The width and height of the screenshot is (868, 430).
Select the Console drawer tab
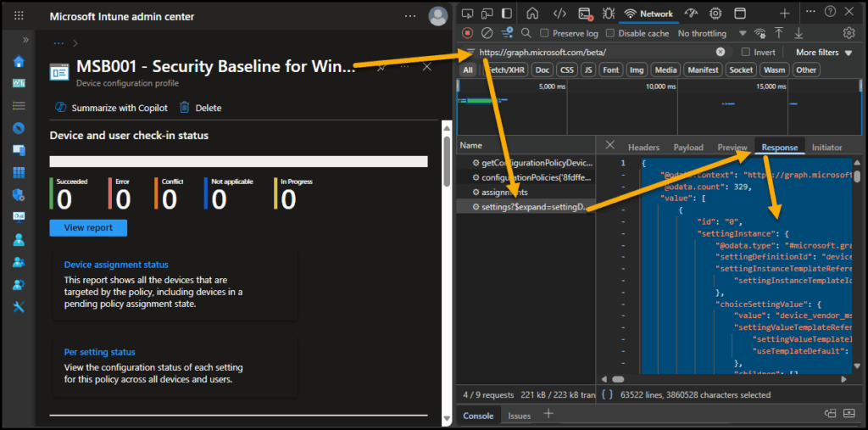point(478,416)
